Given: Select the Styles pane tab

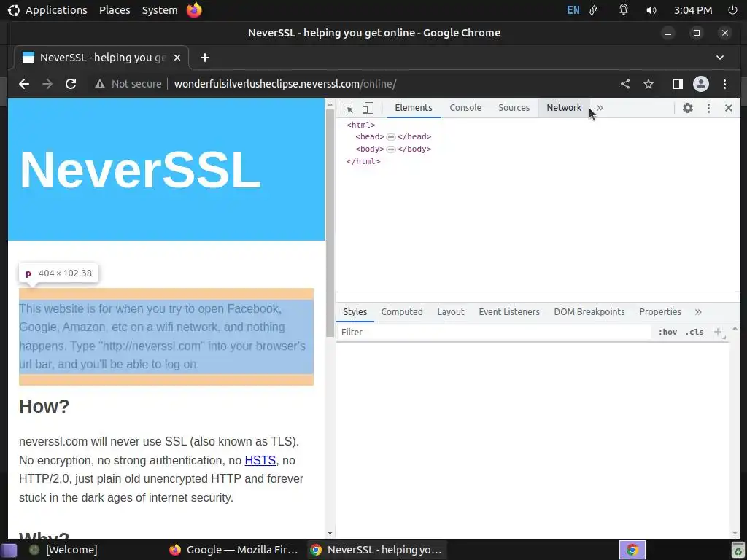Looking at the screenshot, I should pyautogui.click(x=355, y=312).
